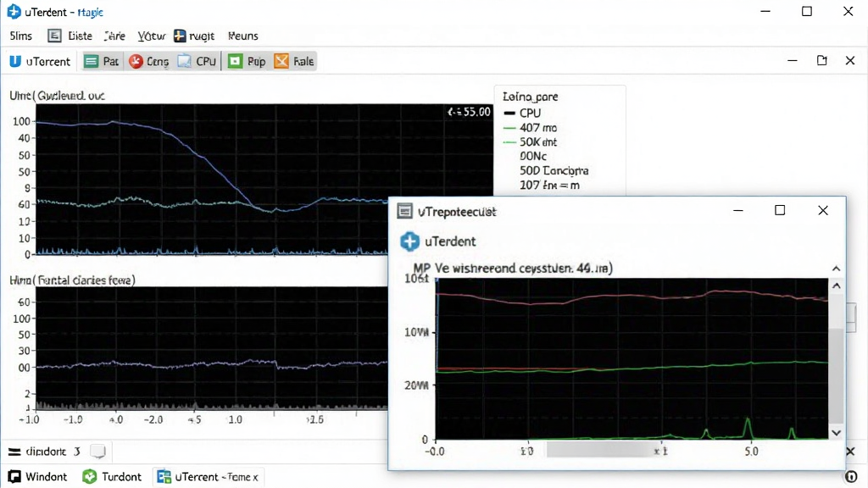Open the Yotur menu

[x=151, y=36]
